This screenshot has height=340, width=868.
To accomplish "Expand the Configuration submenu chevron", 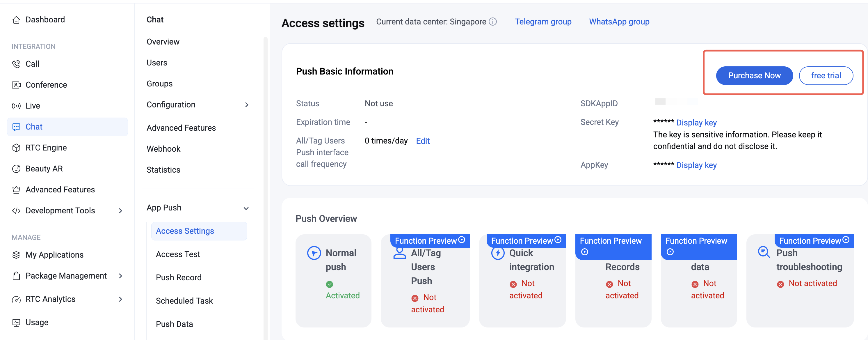I will click(x=247, y=105).
